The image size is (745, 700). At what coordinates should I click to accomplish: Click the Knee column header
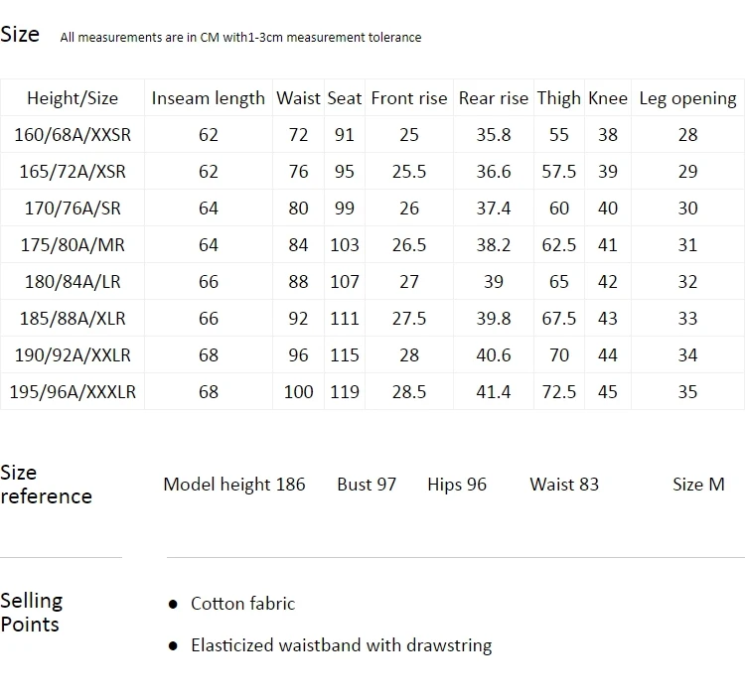click(x=608, y=98)
